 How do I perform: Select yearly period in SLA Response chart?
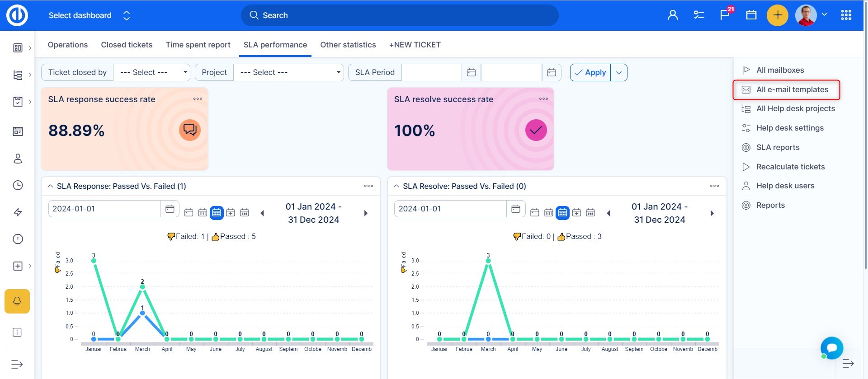[x=245, y=212]
